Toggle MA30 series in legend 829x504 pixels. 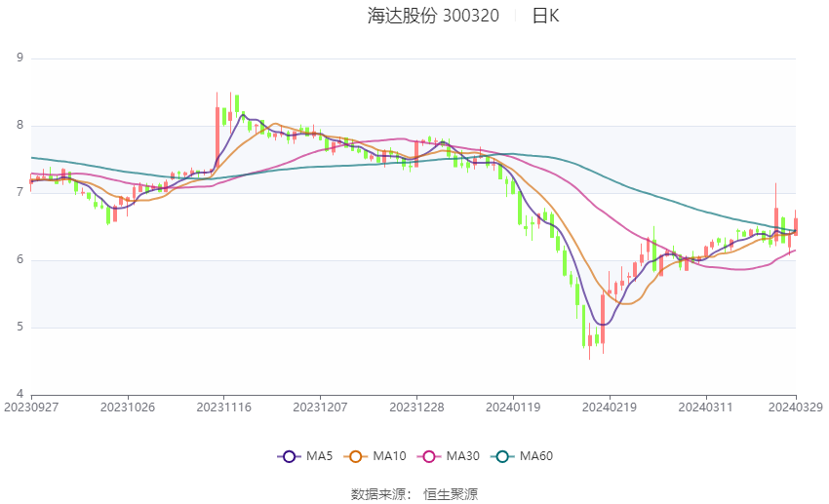(427, 455)
